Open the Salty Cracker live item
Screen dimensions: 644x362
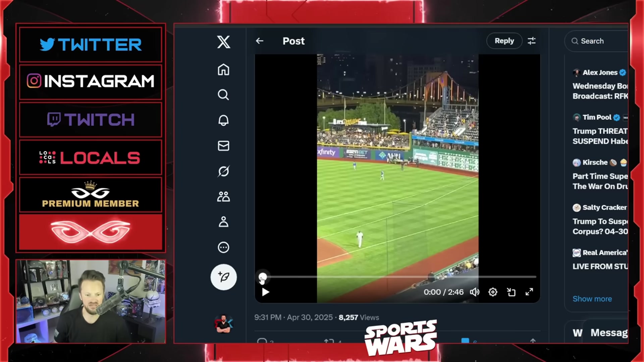point(600,220)
